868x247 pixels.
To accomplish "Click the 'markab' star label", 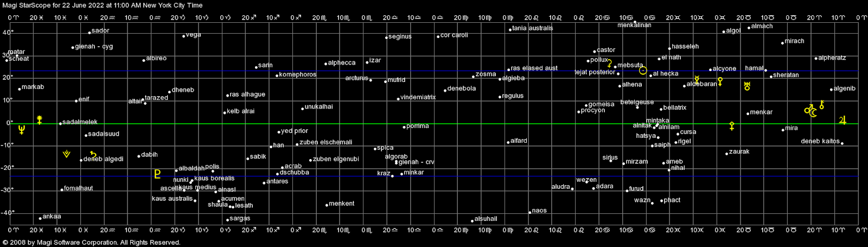I will point(33,87).
